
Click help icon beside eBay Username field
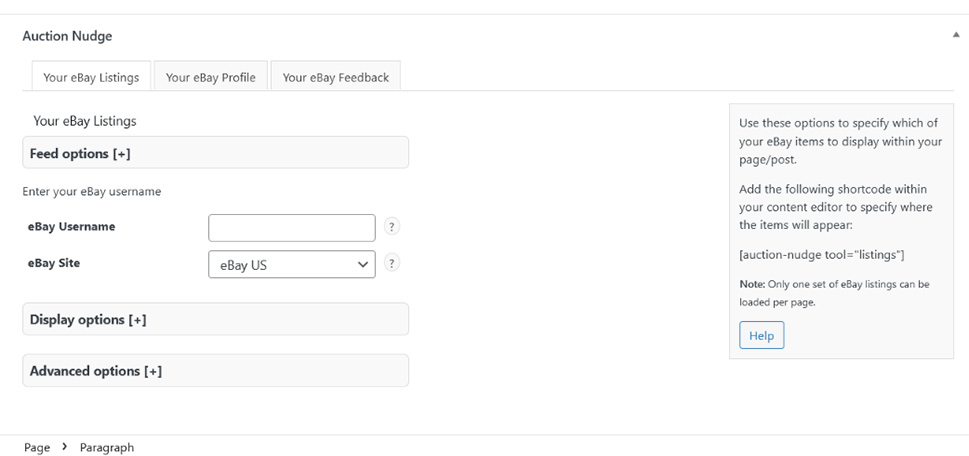392,227
